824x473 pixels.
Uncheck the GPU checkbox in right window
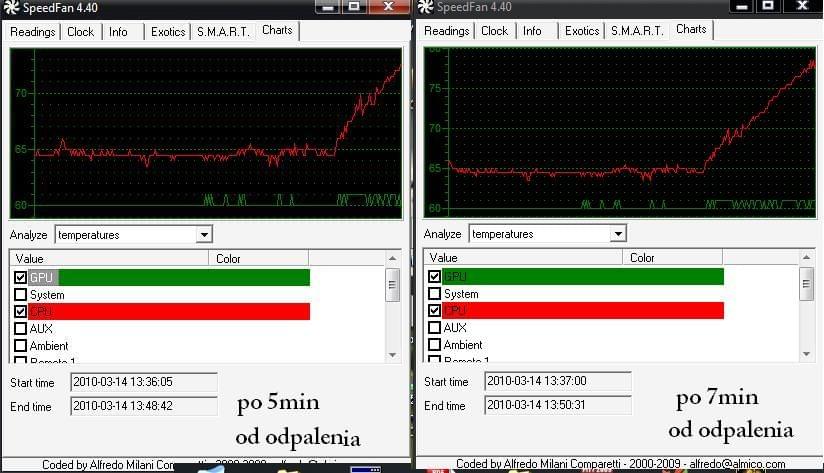[435, 276]
